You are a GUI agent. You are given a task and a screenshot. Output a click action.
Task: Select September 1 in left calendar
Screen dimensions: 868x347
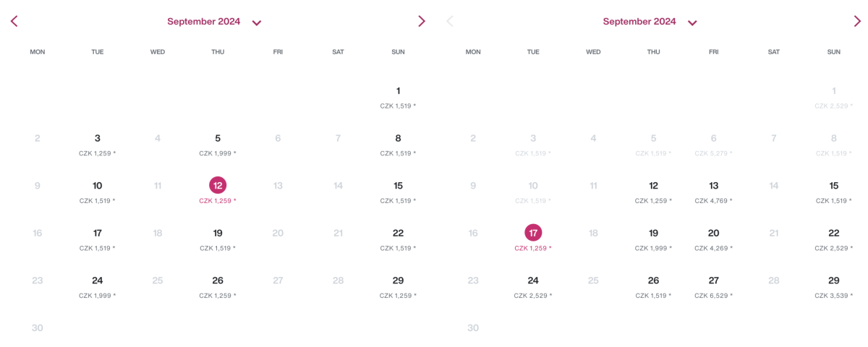[398, 92]
